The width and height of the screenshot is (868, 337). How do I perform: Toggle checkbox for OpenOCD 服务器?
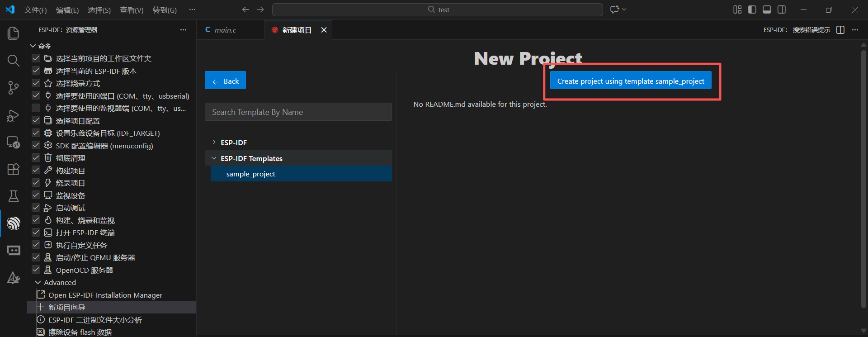click(x=36, y=270)
